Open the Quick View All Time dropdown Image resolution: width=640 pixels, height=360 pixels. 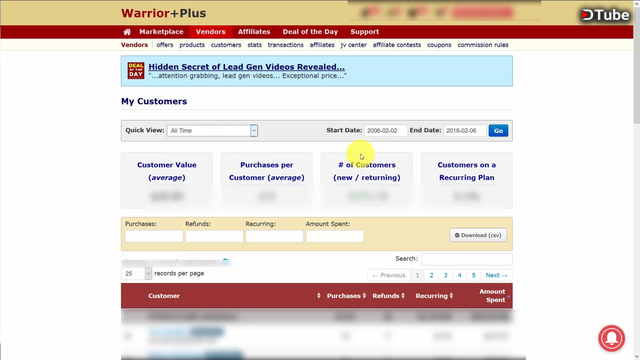coord(212,131)
